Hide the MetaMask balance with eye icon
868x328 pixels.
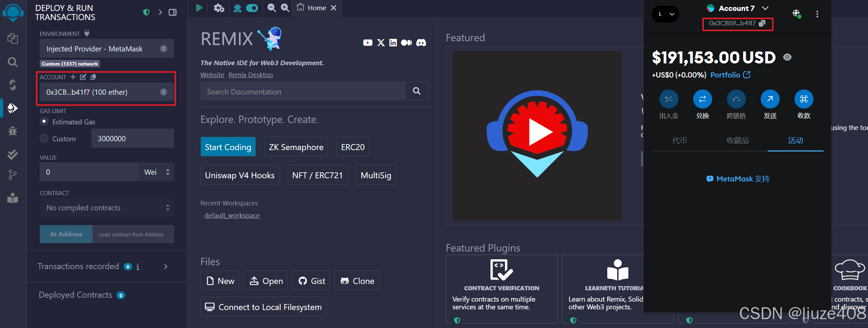point(787,57)
